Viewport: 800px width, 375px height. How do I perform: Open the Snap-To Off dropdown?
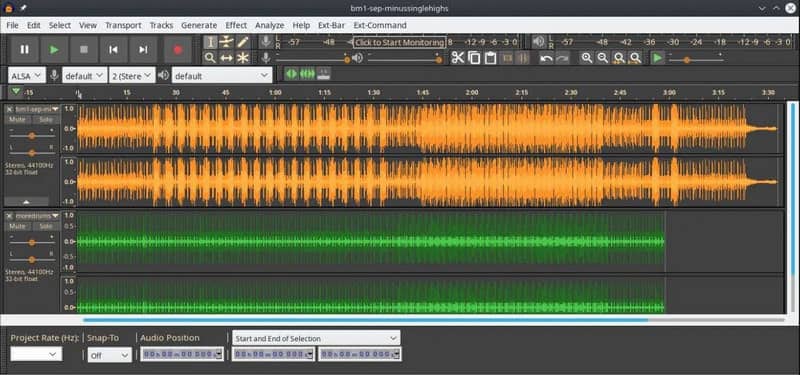109,356
